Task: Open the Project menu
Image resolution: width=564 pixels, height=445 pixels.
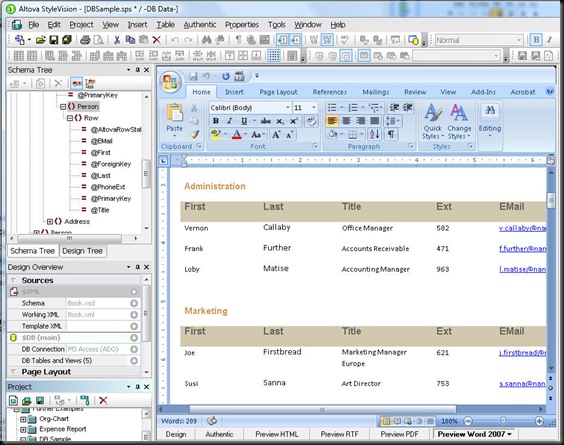Action: tap(81, 24)
